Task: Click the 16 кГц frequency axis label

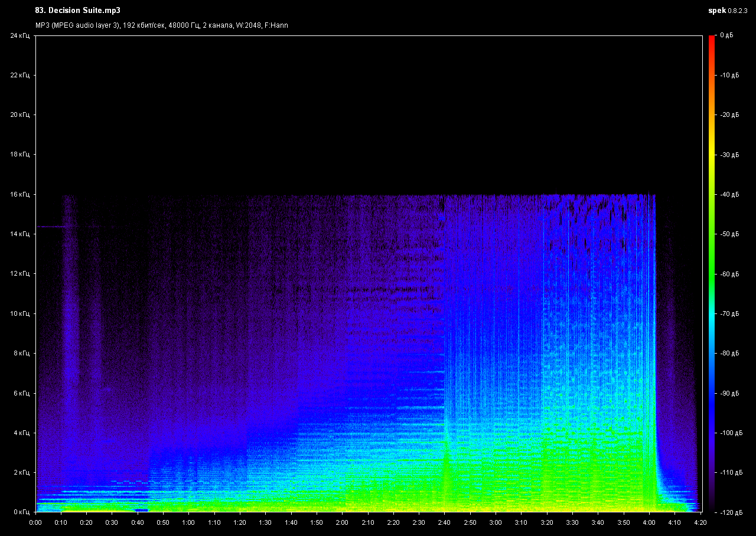Action: pyautogui.click(x=19, y=194)
